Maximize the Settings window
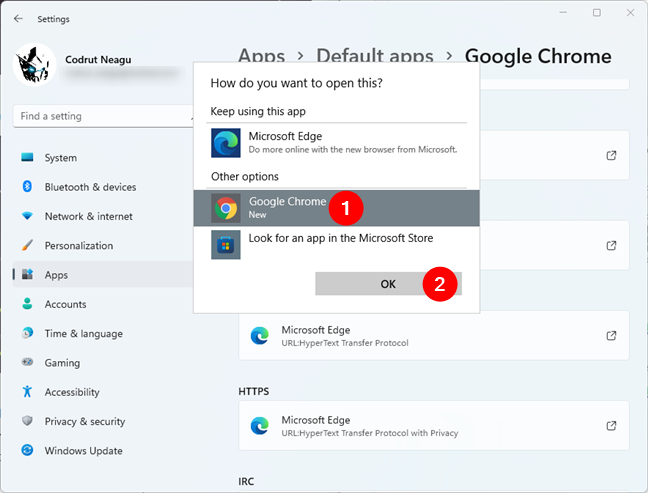 pos(597,12)
